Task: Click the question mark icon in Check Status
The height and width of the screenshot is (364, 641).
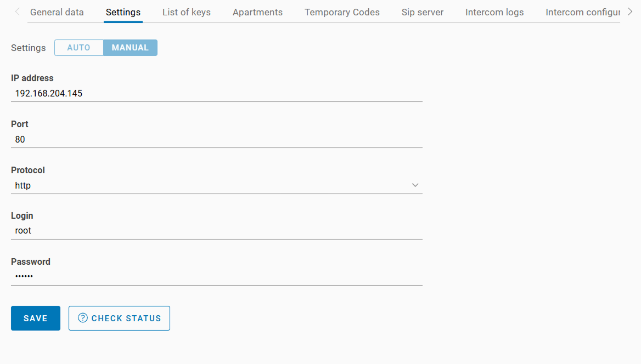Action: click(x=83, y=318)
